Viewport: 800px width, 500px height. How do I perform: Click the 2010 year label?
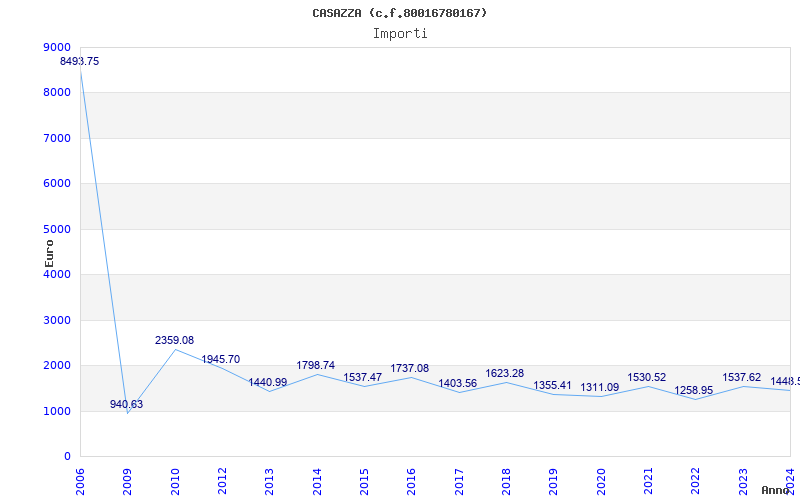(x=175, y=482)
